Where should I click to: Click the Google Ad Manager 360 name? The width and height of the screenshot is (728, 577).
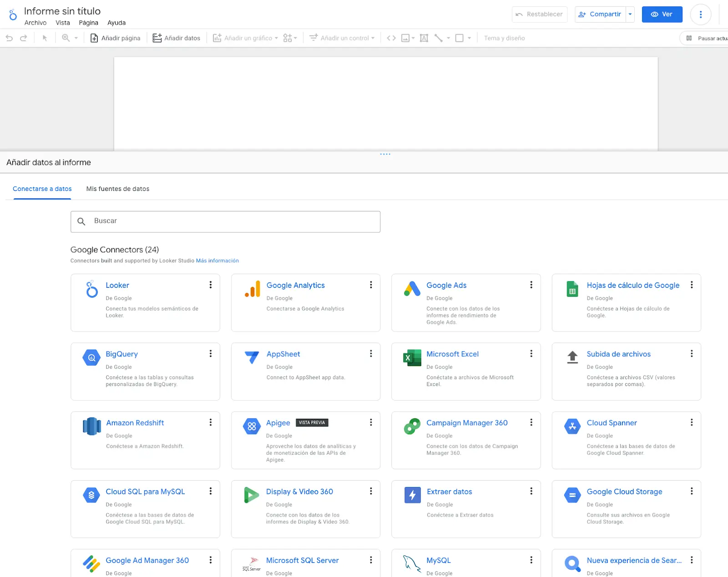click(147, 560)
